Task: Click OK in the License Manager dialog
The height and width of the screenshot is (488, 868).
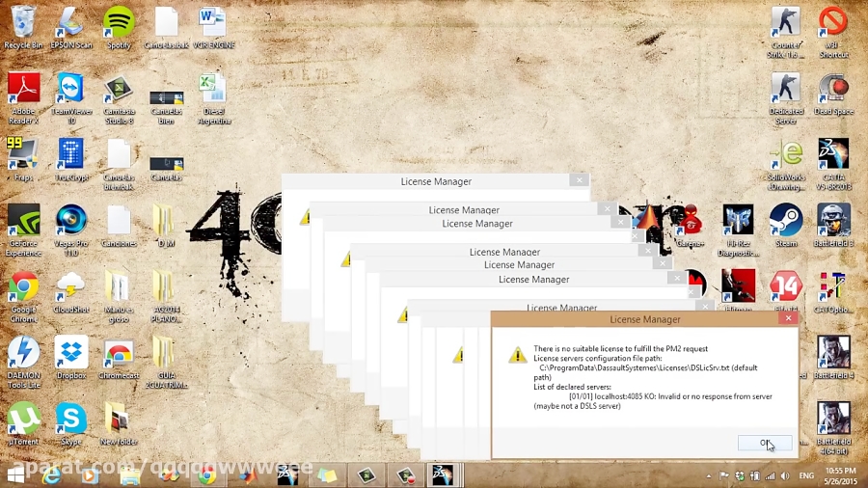Action: (x=765, y=443)
